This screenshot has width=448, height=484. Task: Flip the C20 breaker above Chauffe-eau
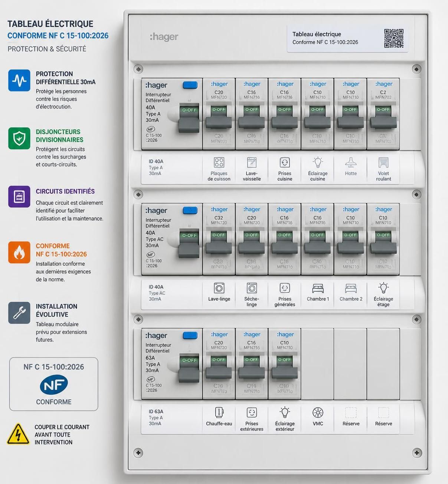[219, 368]
